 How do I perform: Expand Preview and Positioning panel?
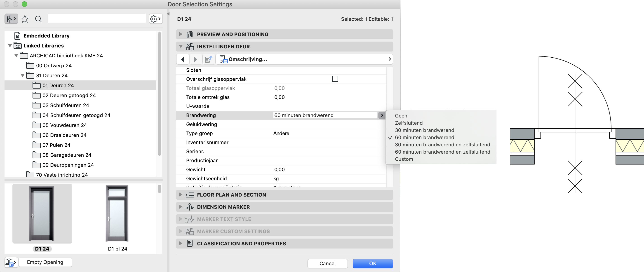[181, 34]
